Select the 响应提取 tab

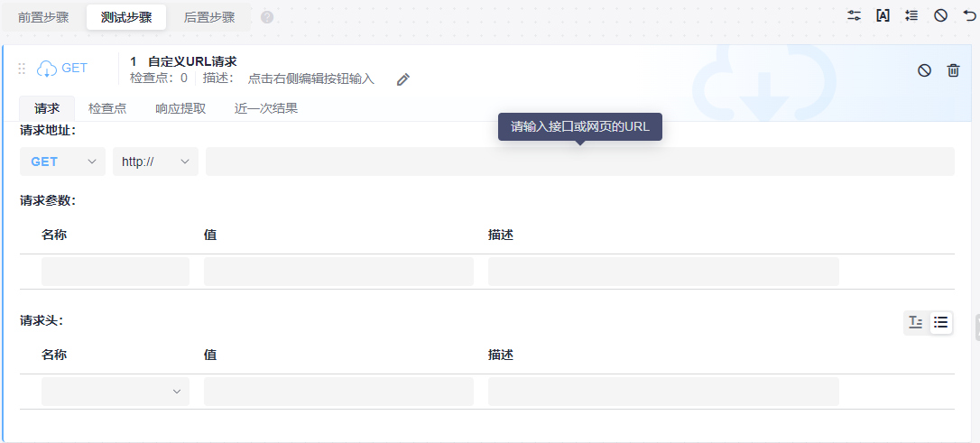pyautogui.click(x=180, y=108)
